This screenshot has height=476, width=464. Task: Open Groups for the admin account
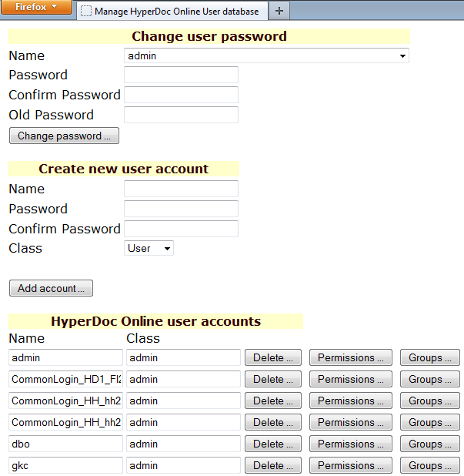click(x=429, y=357)
